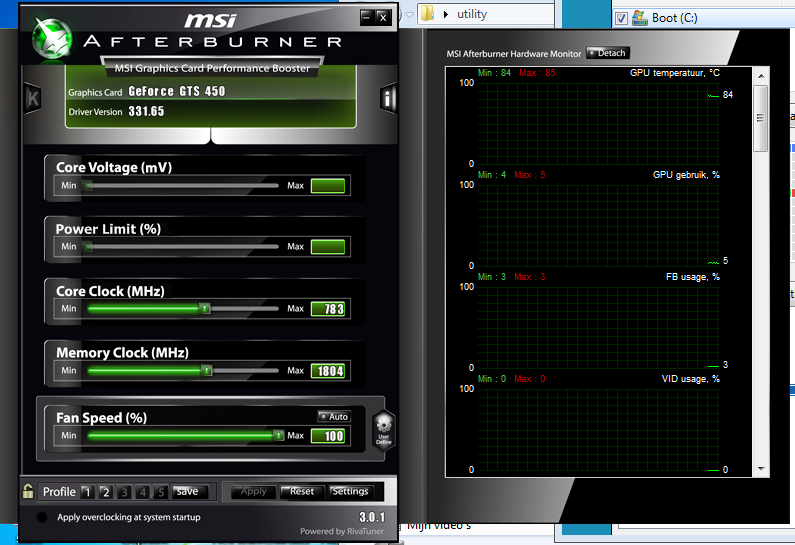Detach the Hardware Monitor panel
This screenshot has width=795, height=545.
(608, 53)
